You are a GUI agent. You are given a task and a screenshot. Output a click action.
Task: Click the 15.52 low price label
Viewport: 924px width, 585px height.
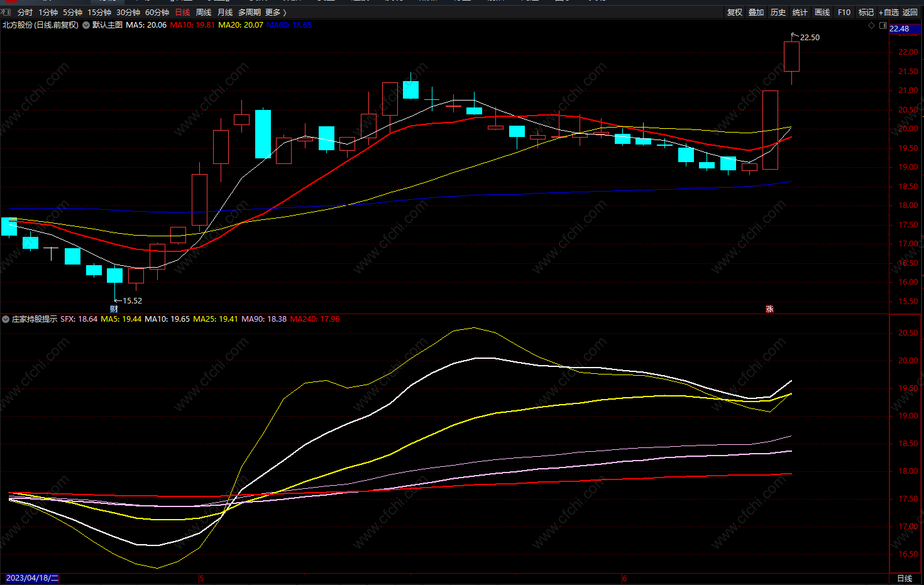coord(132,301)
